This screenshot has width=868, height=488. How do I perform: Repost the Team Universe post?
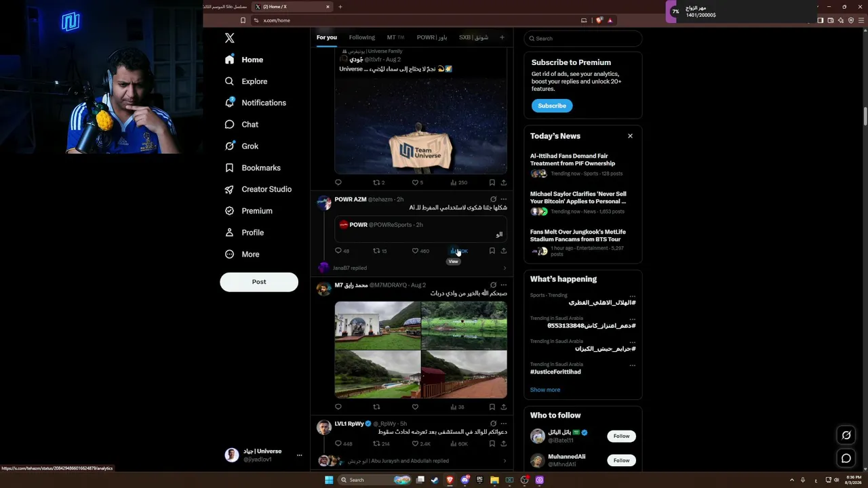(x=378, y=182)
